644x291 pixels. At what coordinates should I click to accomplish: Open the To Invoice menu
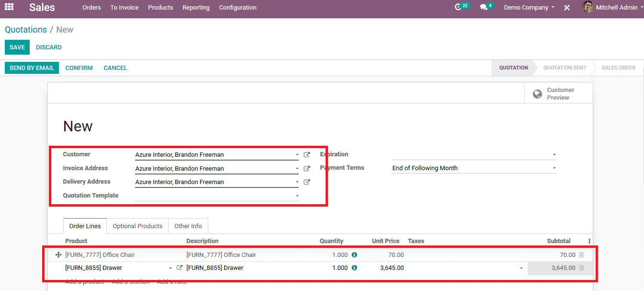124,7
